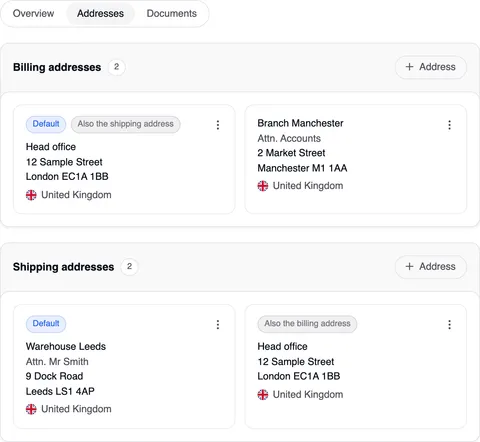Screen dimensions: 480x442
Task: Click 'Leeds LS1 4AP' line
Action: point(60,391)
